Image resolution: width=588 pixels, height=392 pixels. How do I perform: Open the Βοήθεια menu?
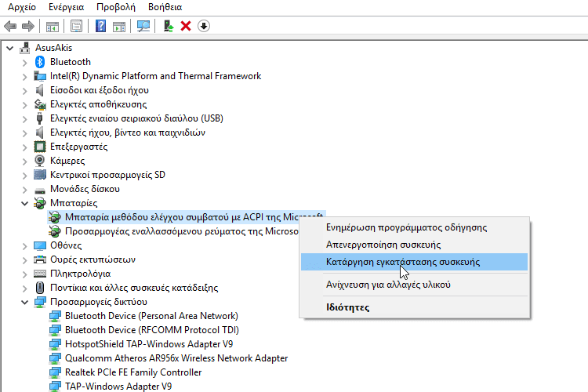point(165,7)
